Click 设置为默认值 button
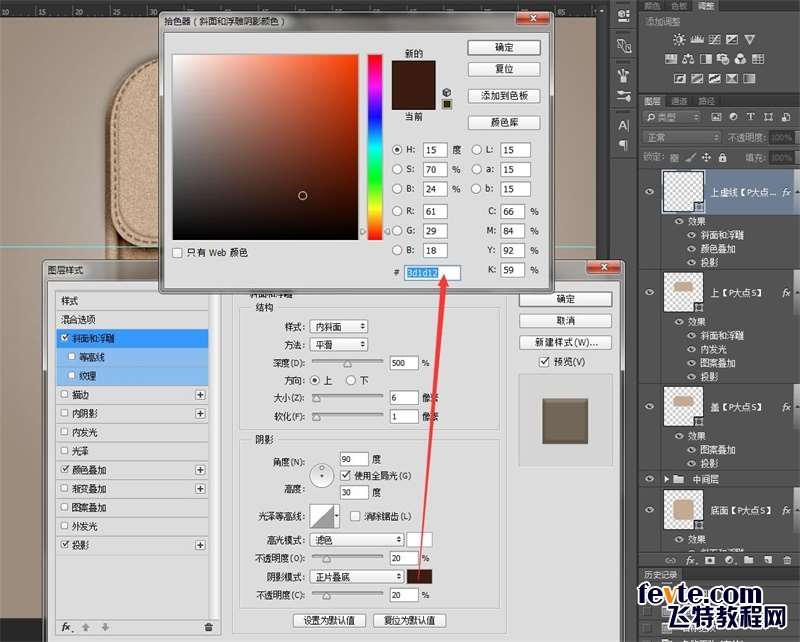This screenshot has height=642, width=800. 330,621
